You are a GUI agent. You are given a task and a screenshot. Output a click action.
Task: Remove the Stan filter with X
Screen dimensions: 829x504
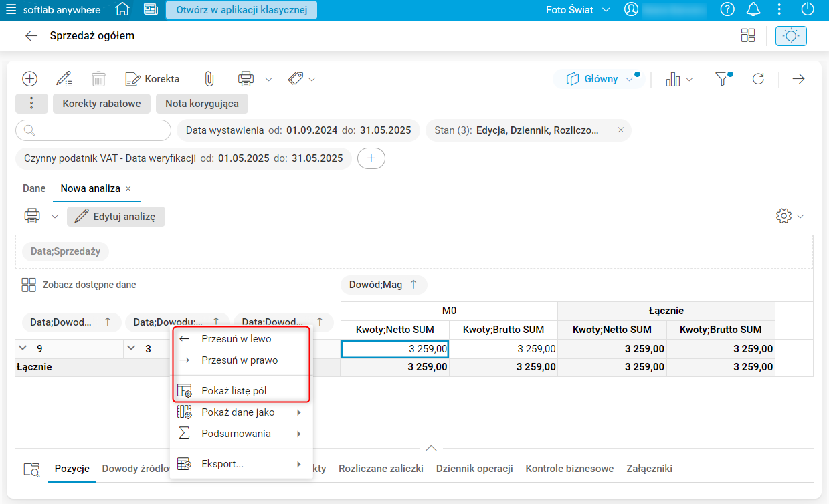pos(620,130)
